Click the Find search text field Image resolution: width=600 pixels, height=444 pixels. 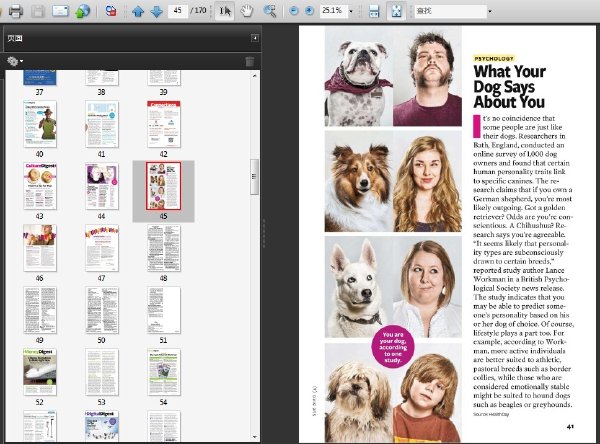pyautogui.click(x=450, y=11)
